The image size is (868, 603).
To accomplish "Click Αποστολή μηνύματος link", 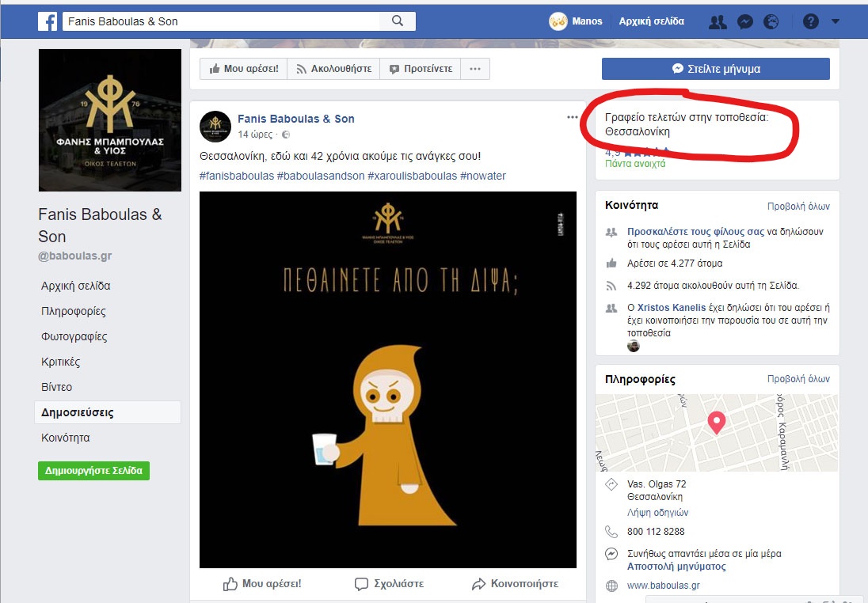I will coord(676,567).
